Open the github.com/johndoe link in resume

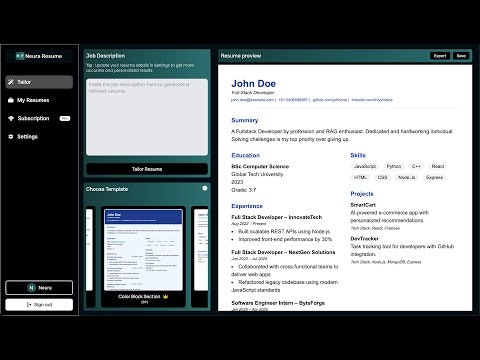click(x=330, y=100)
